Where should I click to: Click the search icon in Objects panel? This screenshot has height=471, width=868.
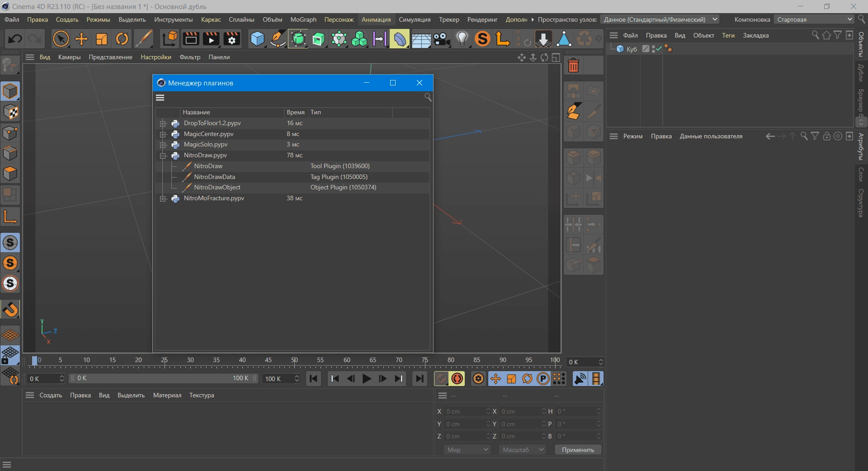pos(815,35)
